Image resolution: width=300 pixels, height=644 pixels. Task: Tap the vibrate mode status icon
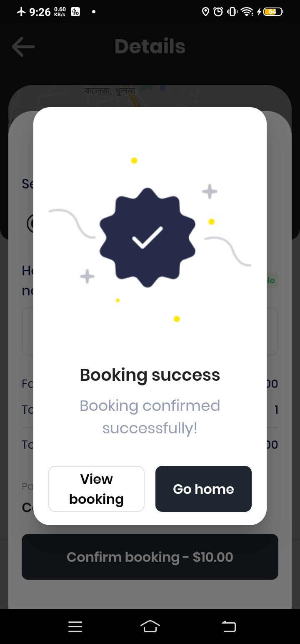pyautogui.click(x=232, y=12)
